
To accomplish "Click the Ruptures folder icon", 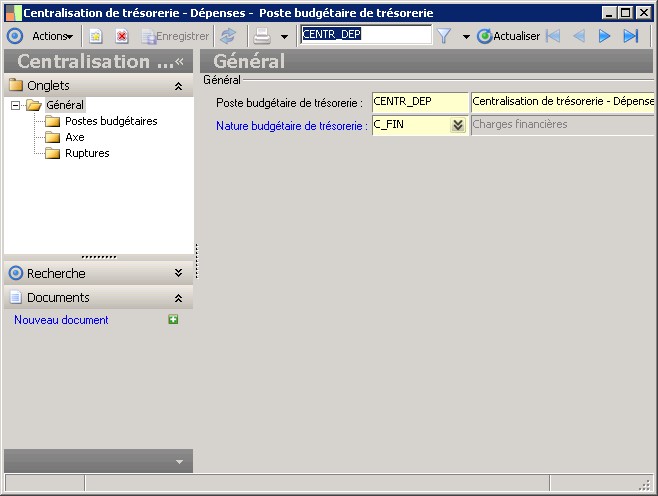I will click(52, 153).
